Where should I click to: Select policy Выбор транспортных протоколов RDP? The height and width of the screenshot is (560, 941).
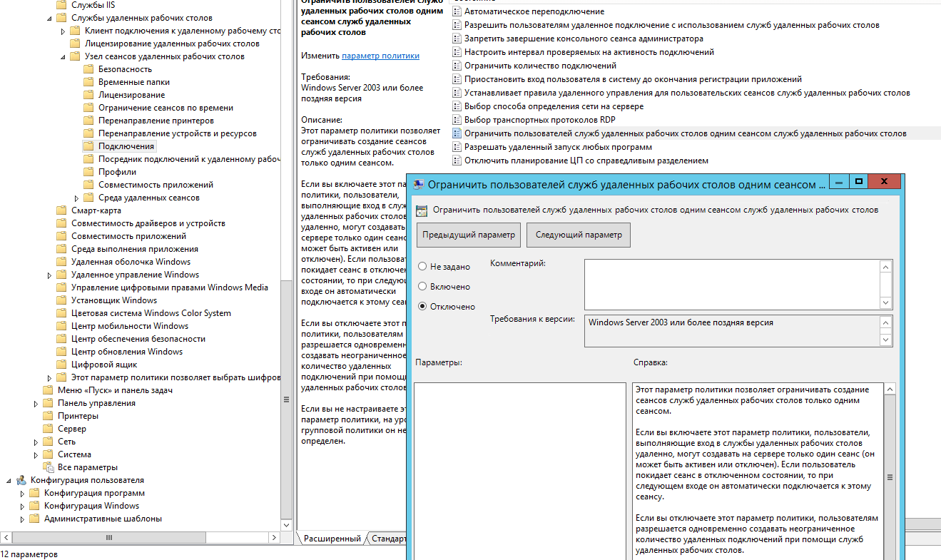539,120
